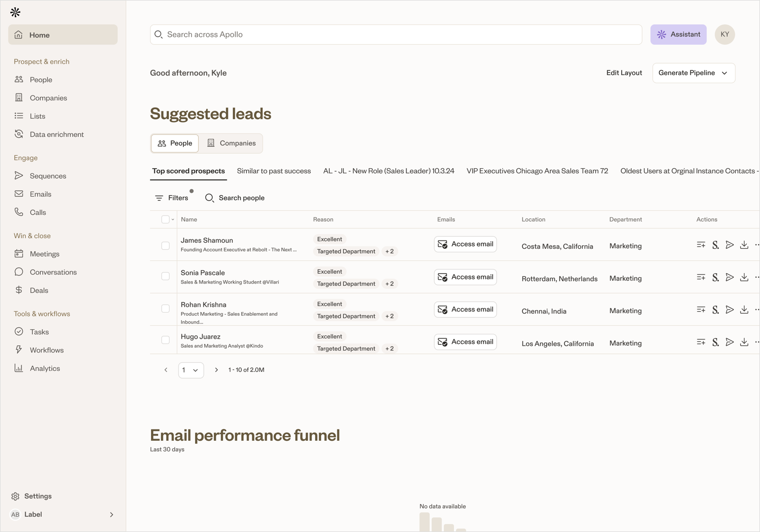Screen dimensions: 760x532
Task: Access email for Hugo Juarez
Action: coord(465,342)
